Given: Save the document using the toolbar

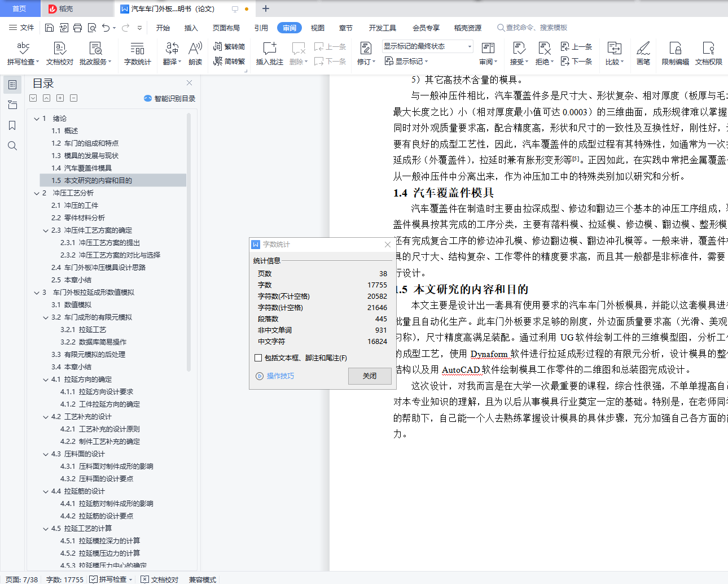Looking at the screenshot, I should click(x=49, y=28).
